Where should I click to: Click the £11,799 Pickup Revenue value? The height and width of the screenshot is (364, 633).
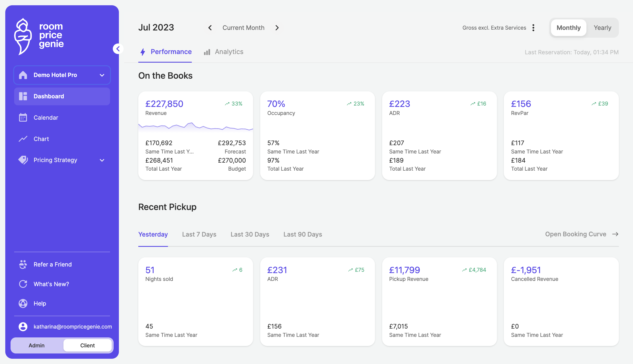pyautogui.click(x=404, y=270)
